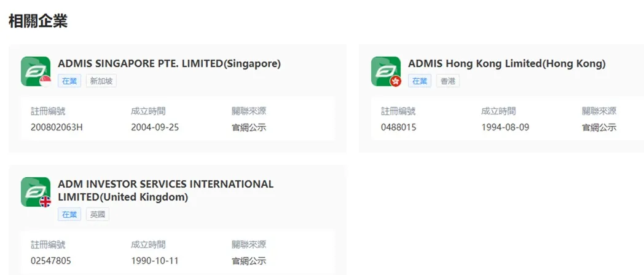Click 官網公示 source on Singapore card
The height and width of the screenshot is (275, 644).
click(249, 127)
